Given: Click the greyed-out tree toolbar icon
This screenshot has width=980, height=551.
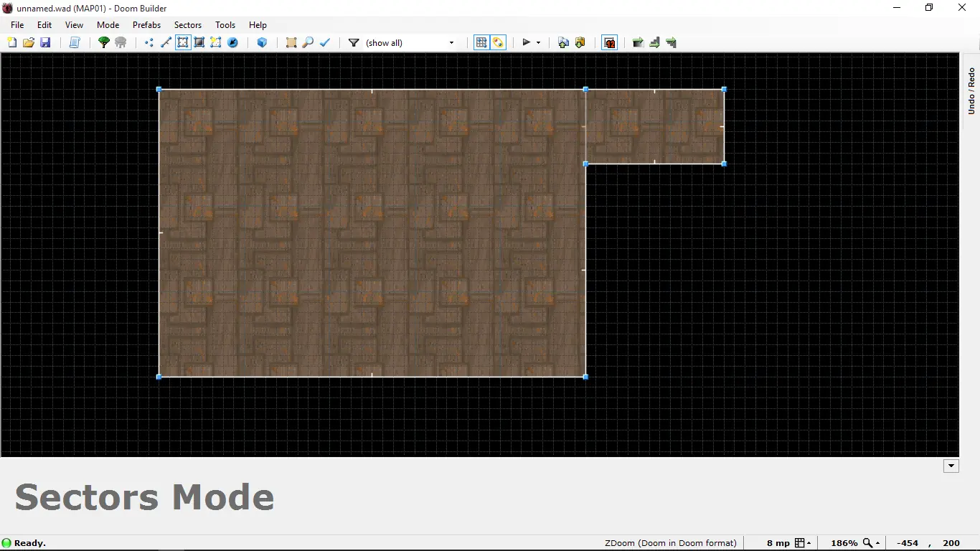Looking at the screenshot, I should coord(121,43).
